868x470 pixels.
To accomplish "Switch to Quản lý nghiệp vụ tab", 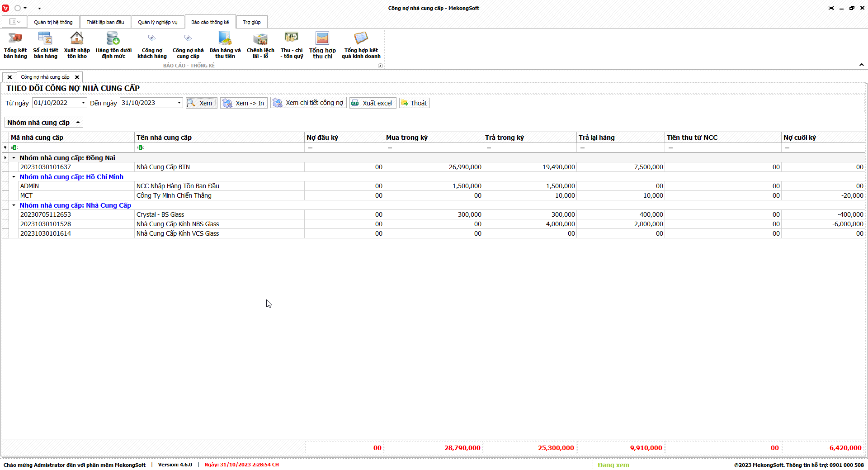I will (x=157, y=22).
